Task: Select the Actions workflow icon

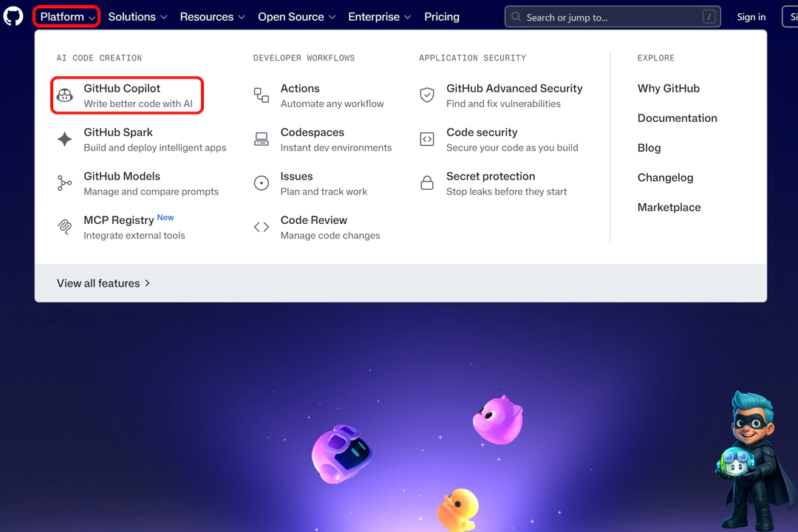Action: [261, 95]
